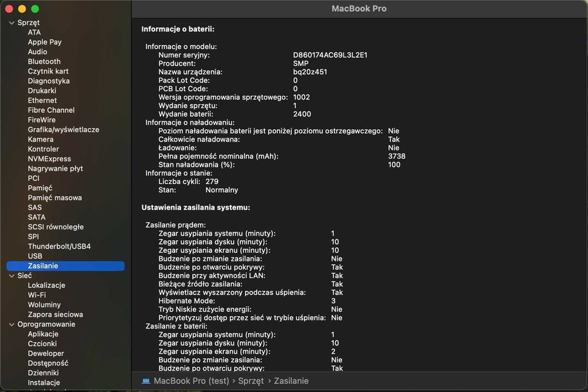Select Audio in the sidebar

coord(38,52)
